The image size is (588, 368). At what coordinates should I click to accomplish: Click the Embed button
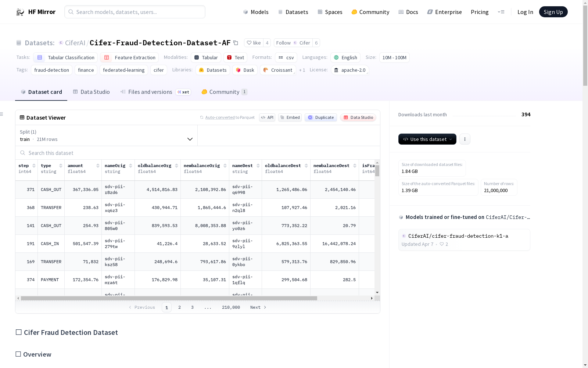290,117
